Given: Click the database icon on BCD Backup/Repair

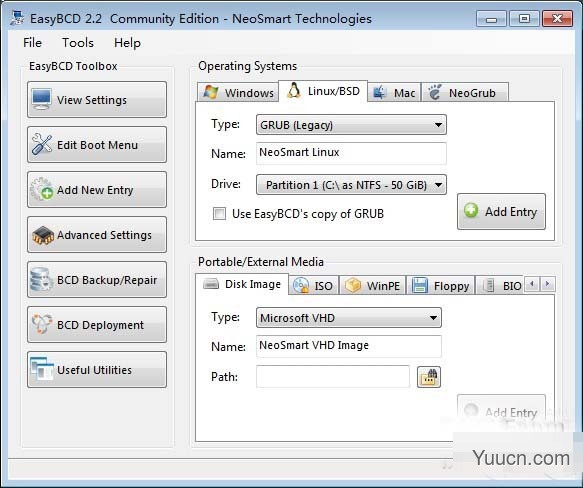Looking at the screenshot, I should click(x=41, y=279).
